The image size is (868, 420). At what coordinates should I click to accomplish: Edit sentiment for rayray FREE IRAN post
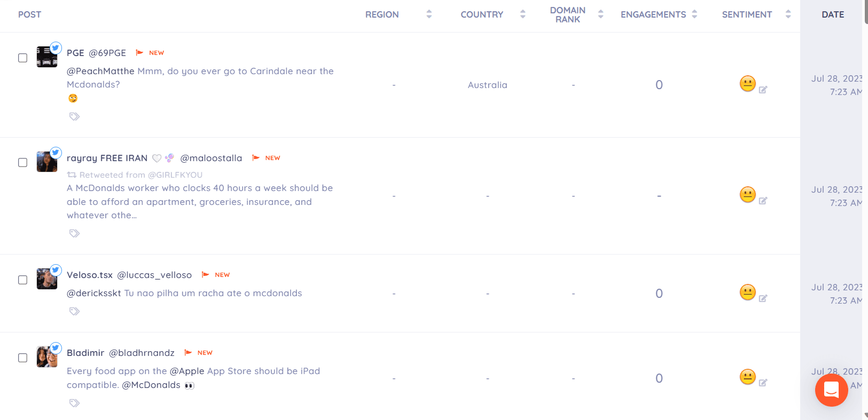(763, 201)
